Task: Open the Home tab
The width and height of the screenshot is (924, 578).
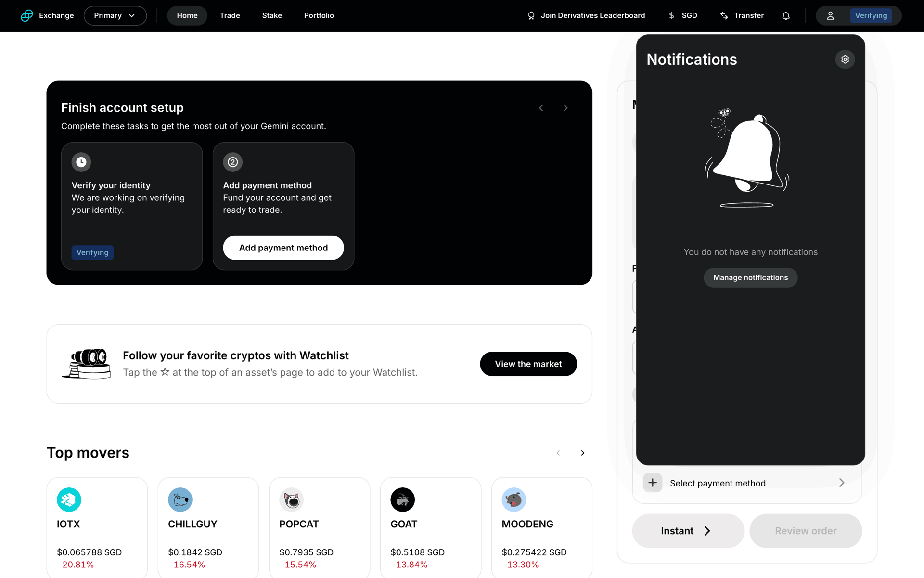Action: click(x=187, y=15)
